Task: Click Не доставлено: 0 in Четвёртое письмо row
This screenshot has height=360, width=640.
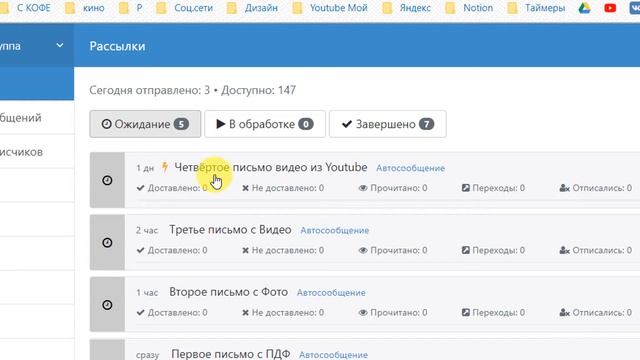Action: [x=283, y=188]
